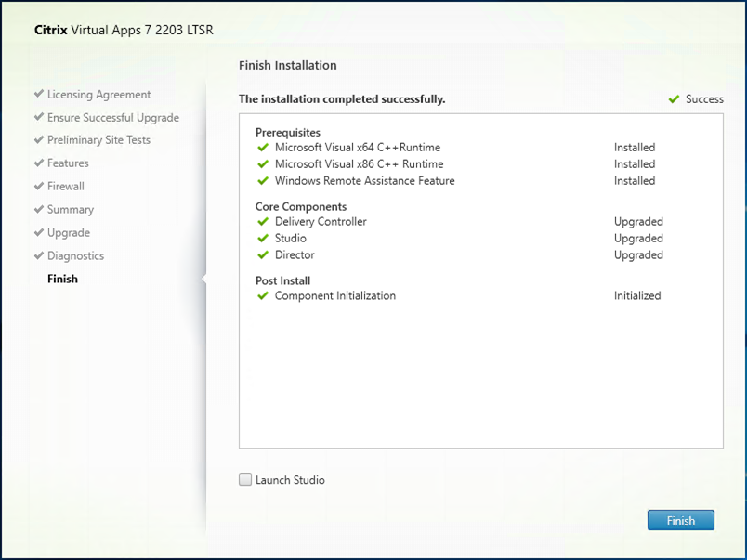Click the Director entry under Core Components

pos(295,254)
